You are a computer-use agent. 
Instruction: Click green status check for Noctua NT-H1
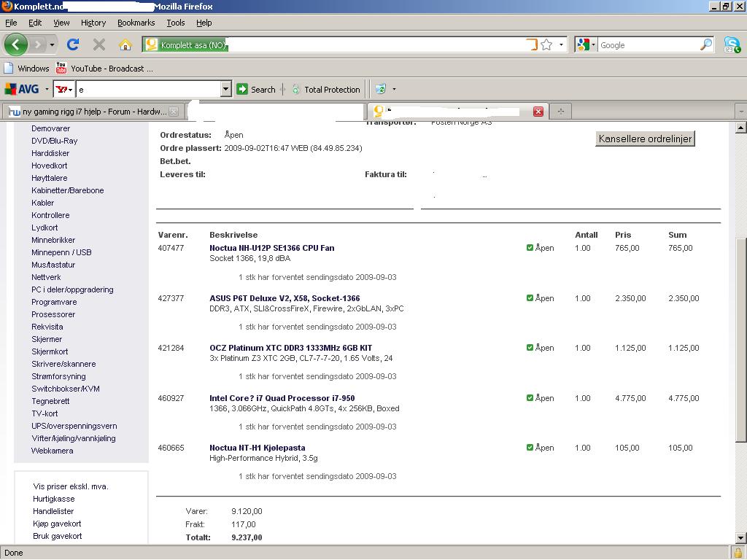click(x=530, y=448)
